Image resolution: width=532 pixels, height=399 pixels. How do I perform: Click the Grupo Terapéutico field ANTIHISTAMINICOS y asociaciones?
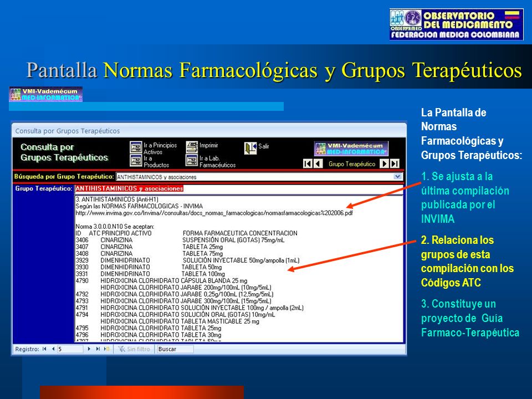[x=239, y=188]
